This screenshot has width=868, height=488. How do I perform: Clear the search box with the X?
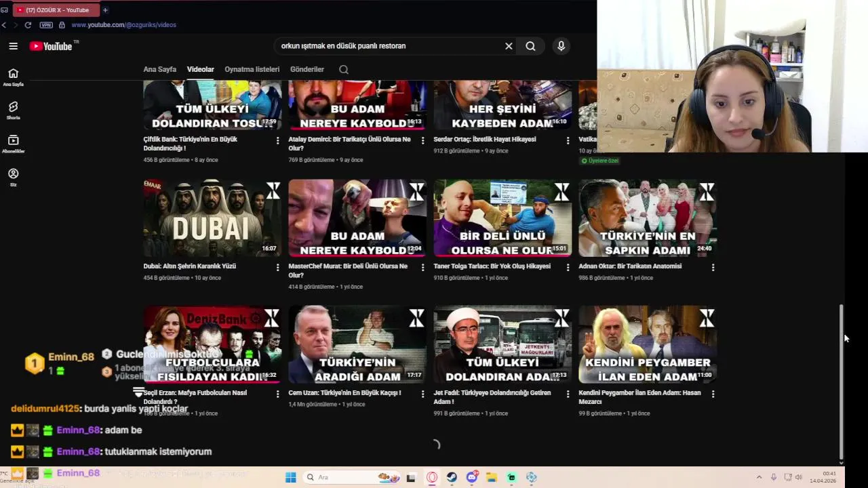[x=509, y=46]
